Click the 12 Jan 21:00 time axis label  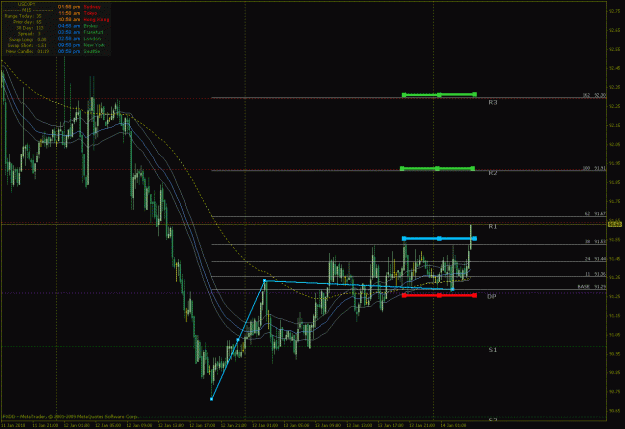pyautogui.click(x=232, y=425)
